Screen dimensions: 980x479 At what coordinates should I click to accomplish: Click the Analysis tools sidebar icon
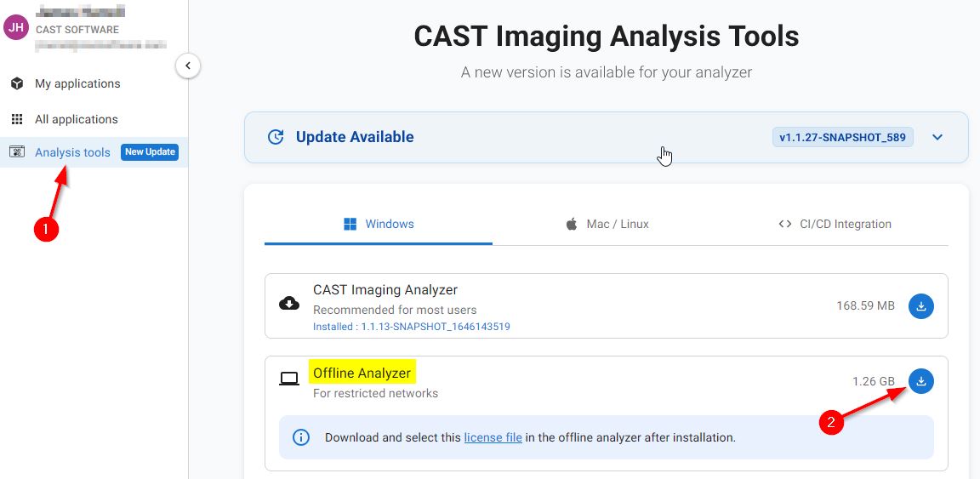16,152
